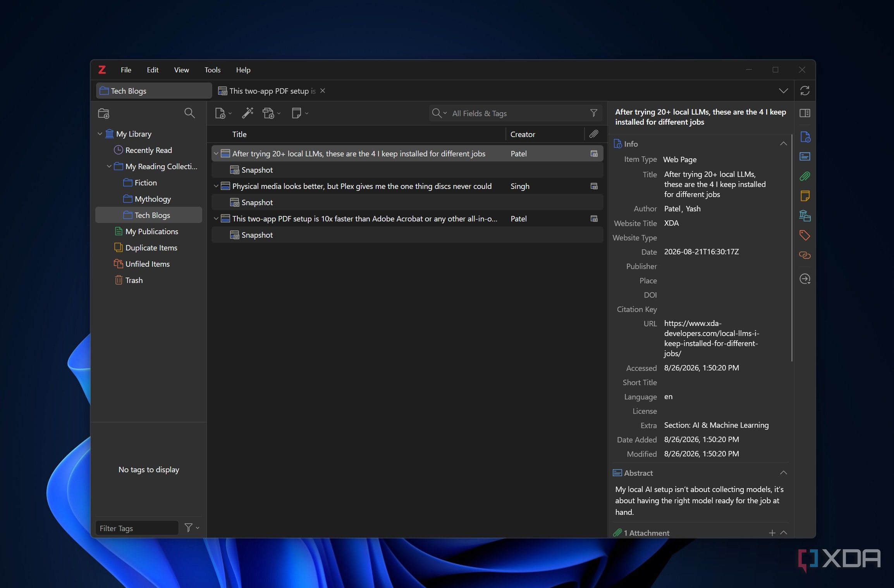Click the search filter funnel icon

593,113
